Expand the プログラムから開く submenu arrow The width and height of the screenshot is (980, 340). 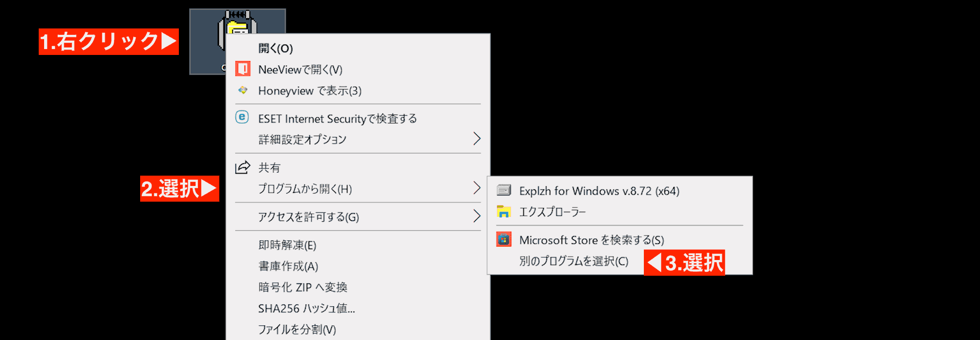click(x=477, y=188)
